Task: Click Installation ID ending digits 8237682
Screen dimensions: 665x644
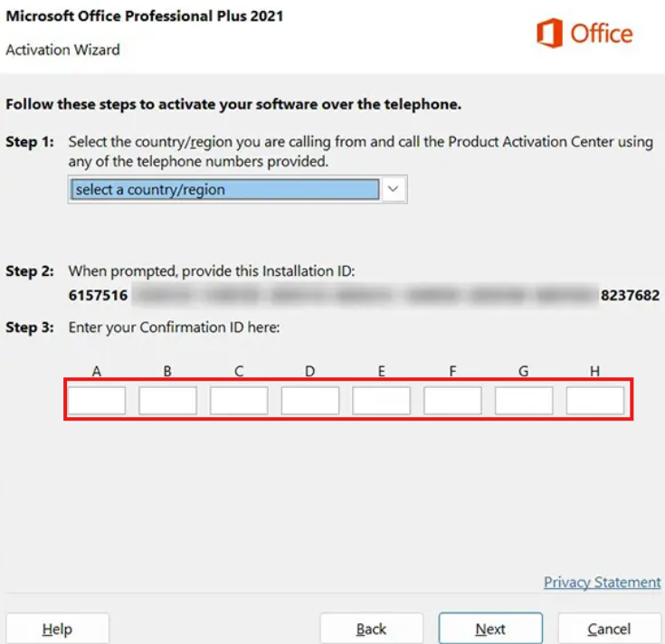Action: pyautogui.click(x=630, y=295)
